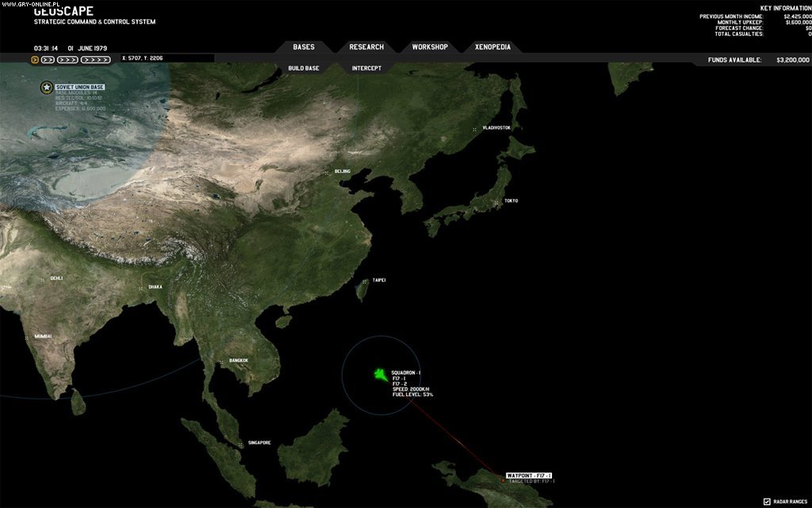Click the double-arrow time speed control
The image size is (812, 508).
(x=48, y=59)
